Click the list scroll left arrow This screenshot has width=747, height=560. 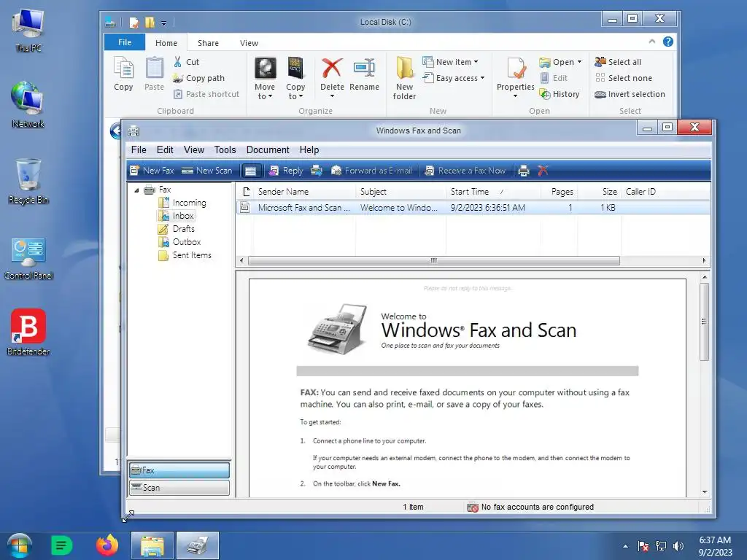[241, 260]
